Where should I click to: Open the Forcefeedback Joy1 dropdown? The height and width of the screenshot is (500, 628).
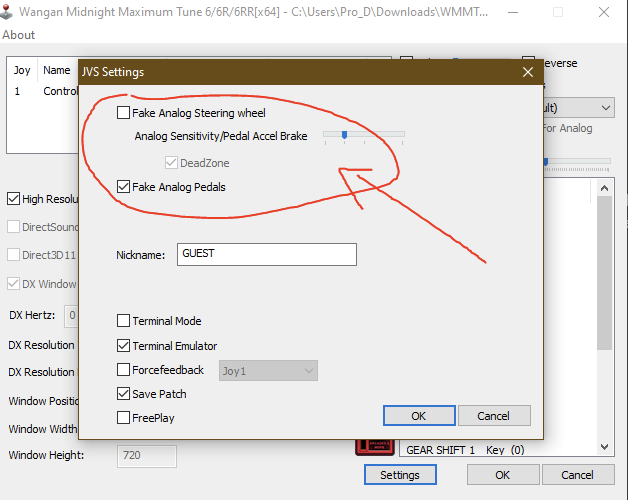point(268,371)
